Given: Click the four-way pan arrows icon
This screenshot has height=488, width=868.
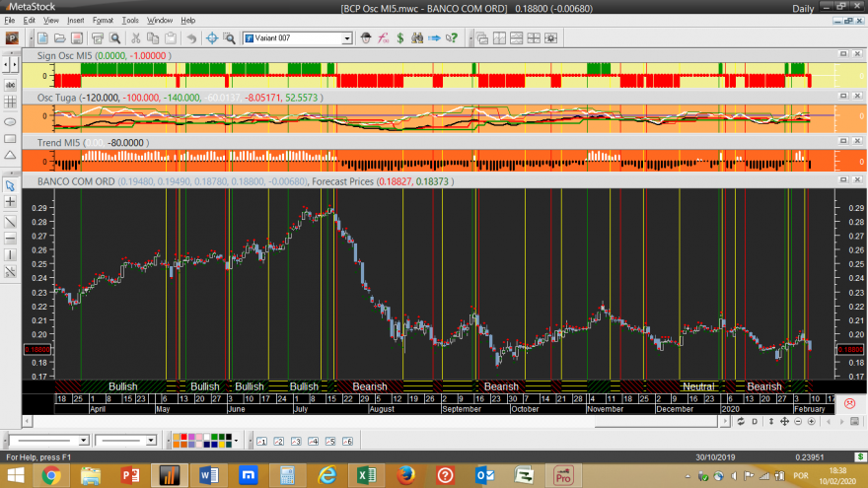Looking at the screenshot, I should pyautogui.click(x=784, y=422).
